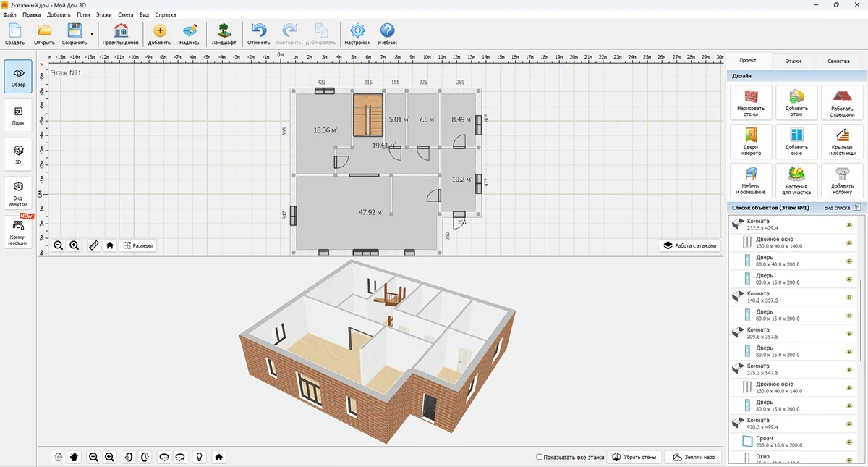
Task: Toggle the lightbulb lighting icon in 3D view
Action: 198,457
